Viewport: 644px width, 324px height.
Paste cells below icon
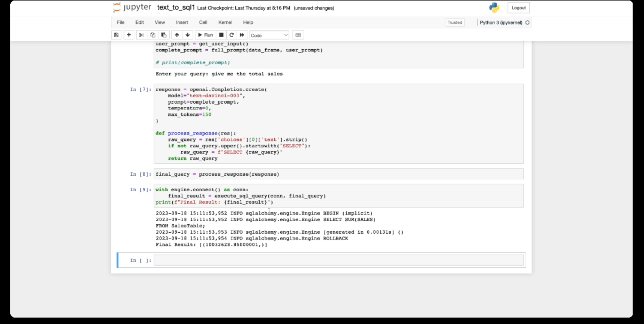point(164,35)
